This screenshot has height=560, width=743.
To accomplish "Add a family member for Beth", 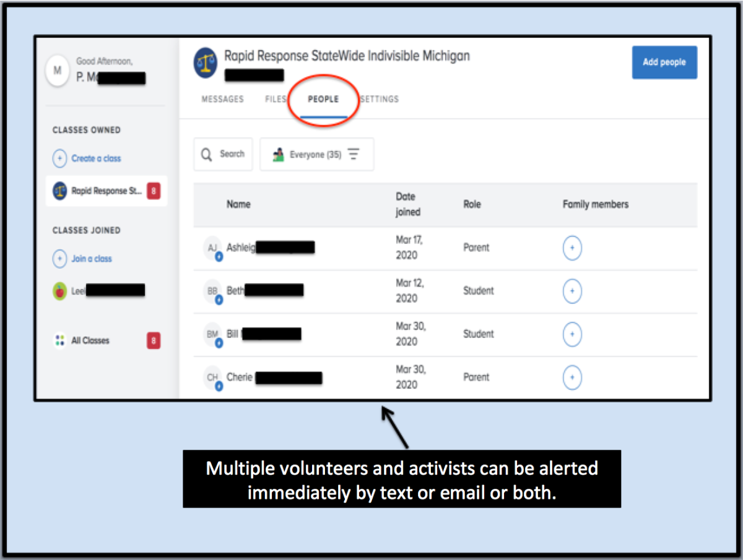I will coord(572,291).
